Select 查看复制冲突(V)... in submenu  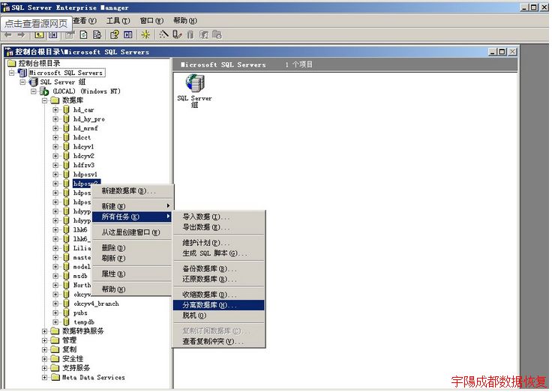218,341
